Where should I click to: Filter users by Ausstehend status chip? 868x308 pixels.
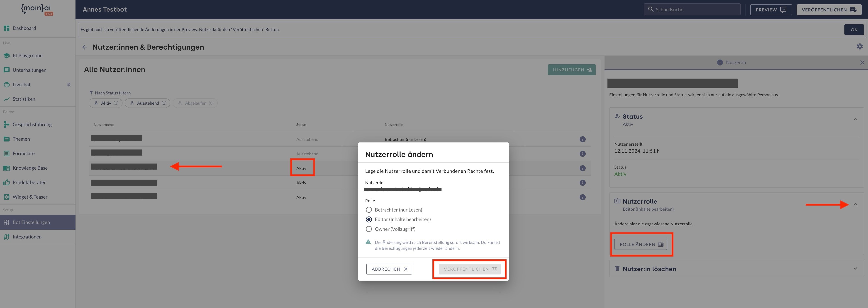148,103
